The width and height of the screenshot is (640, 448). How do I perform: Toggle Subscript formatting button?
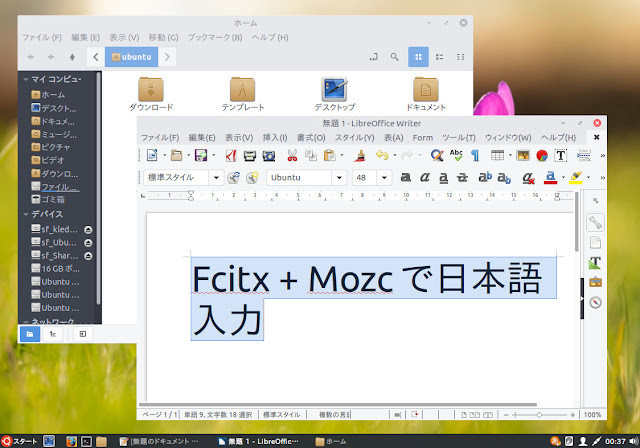[x=504, y=177]
